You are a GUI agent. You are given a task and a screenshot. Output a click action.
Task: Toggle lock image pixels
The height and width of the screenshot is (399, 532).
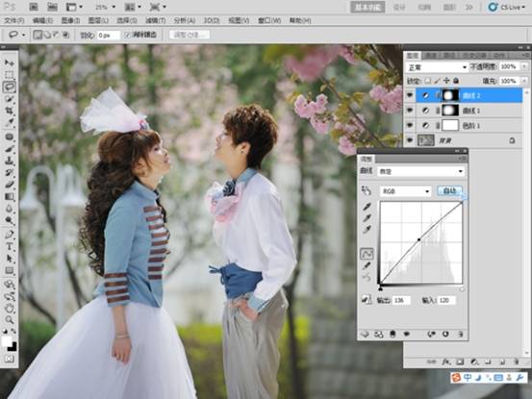point(437,81)
